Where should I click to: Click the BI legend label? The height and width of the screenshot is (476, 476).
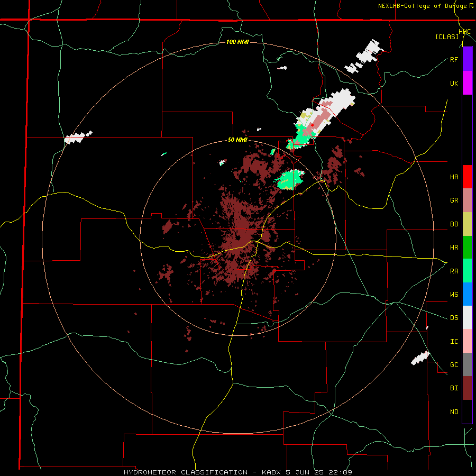tap(454, 388)
